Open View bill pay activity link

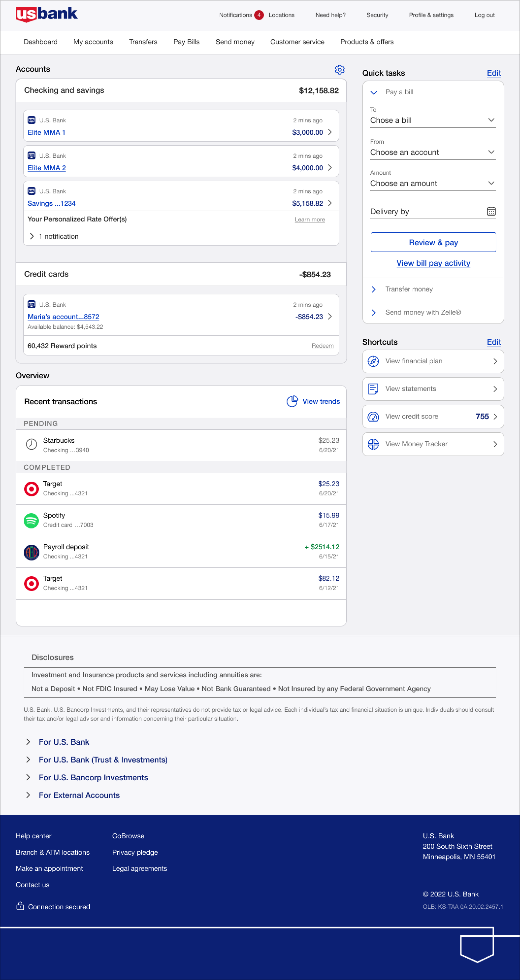[433, 263]
